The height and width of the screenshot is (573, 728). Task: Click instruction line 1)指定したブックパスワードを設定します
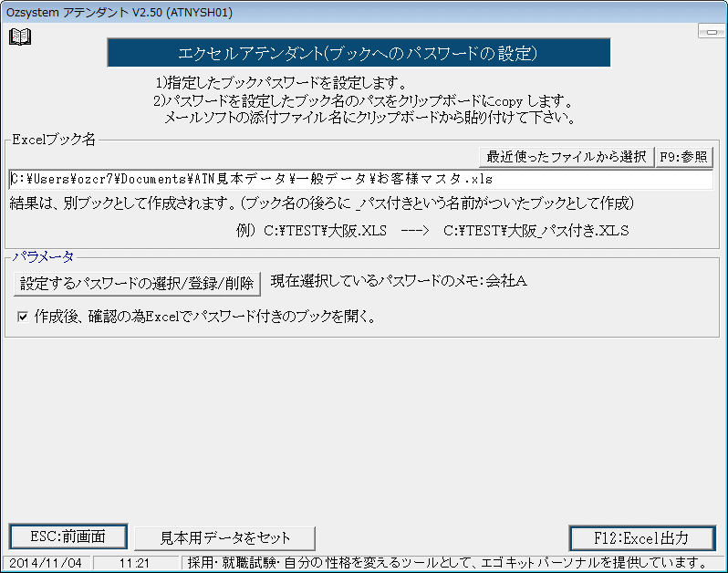(x=281, y=83)
